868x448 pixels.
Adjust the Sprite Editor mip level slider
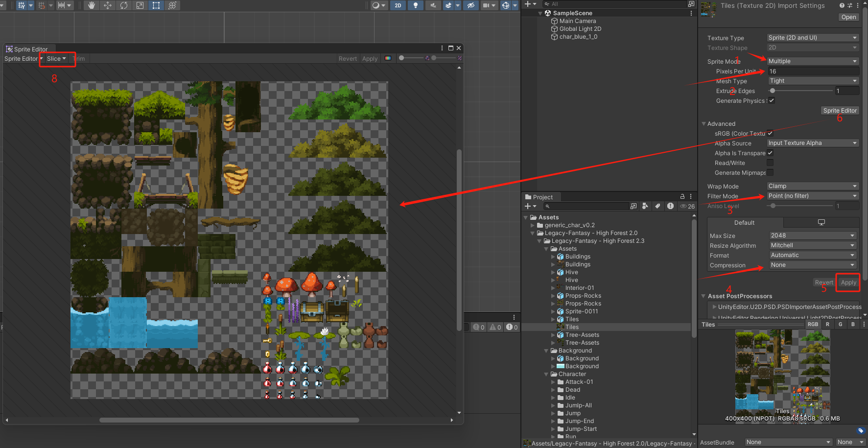point(445,58)
